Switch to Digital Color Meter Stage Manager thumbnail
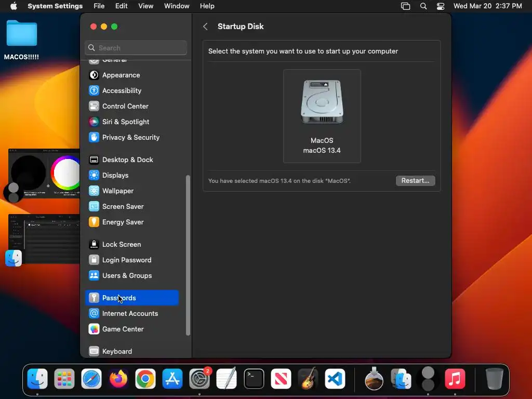Screen dimensions: 532x399 44,174
